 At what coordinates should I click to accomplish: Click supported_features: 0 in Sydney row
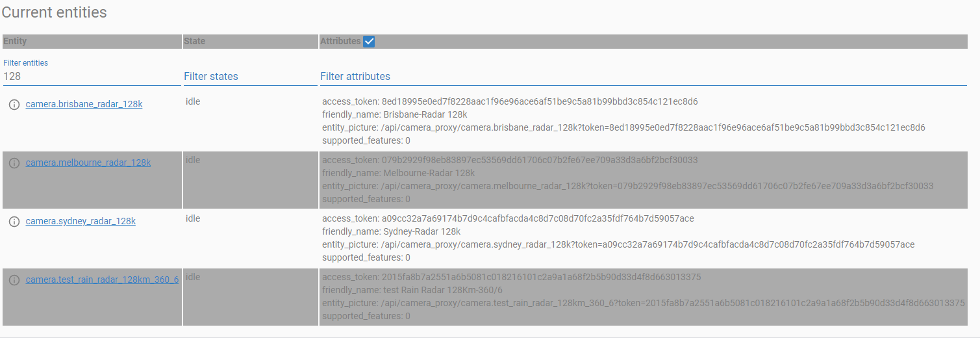coord(366,257)
